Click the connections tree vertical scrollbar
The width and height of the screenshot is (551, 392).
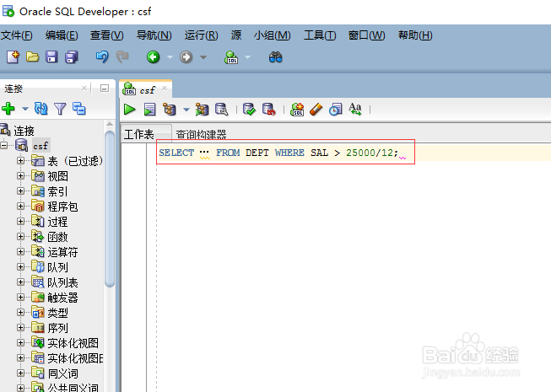110,209
